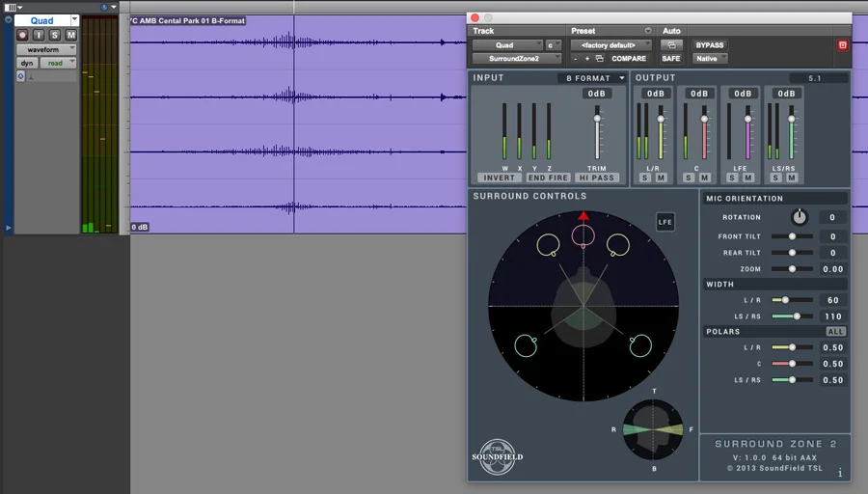Select next preset with plus button
This screenshot has height=494, width=868.
587,58
